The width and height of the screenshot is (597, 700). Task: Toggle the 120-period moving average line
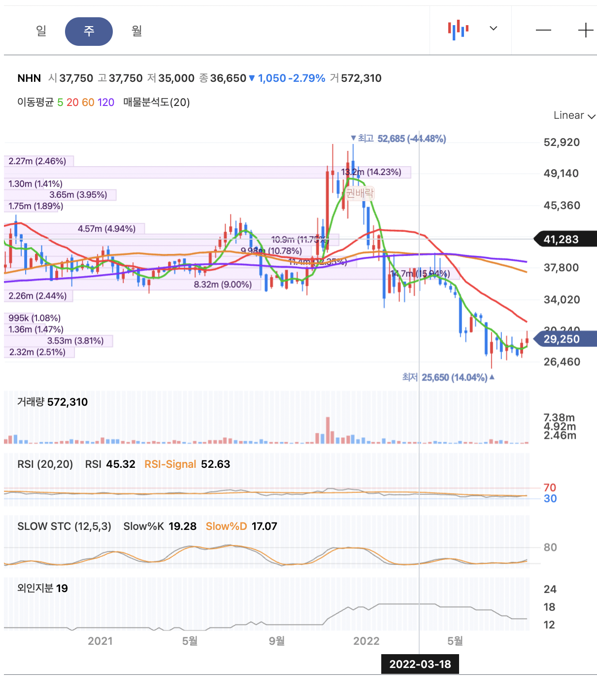coord(106,103)
